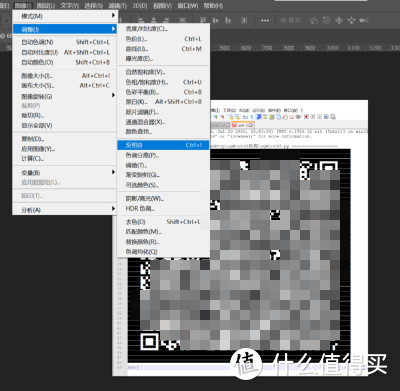Select 匹配颜色(M) Match Color
Screen dimensions: 400x391
click(163, 231)
